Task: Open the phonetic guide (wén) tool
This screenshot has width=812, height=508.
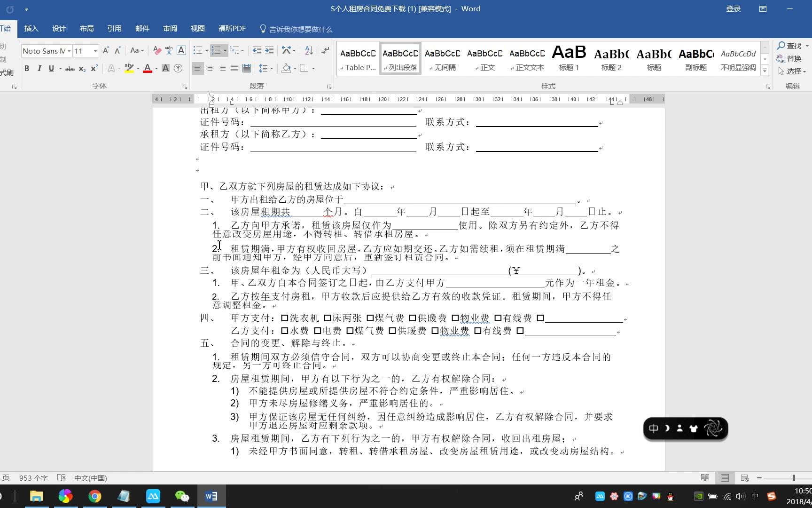Action: coord(169,50)
